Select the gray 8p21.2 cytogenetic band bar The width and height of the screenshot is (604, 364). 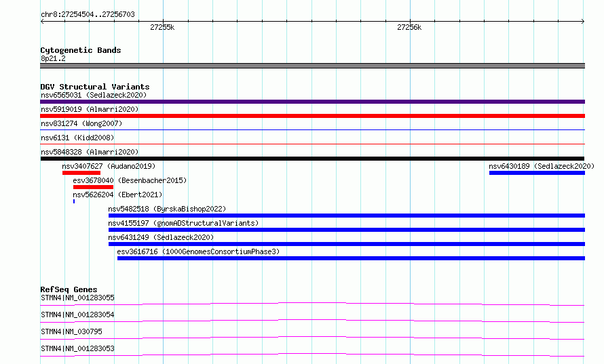tap(312, 66)
